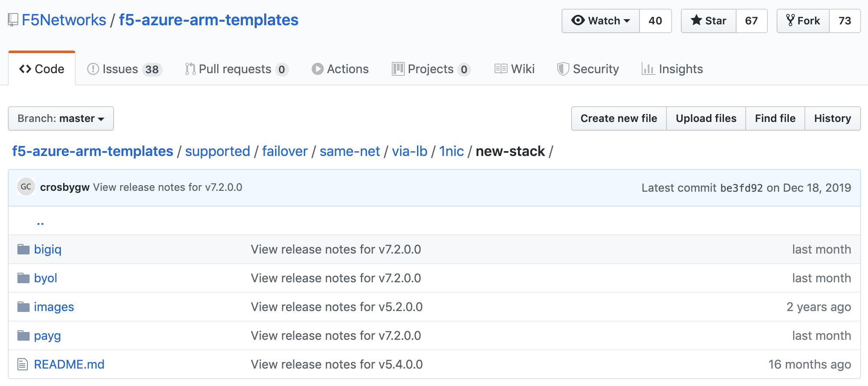
Task: Click the History button
Action: (832, 119)
